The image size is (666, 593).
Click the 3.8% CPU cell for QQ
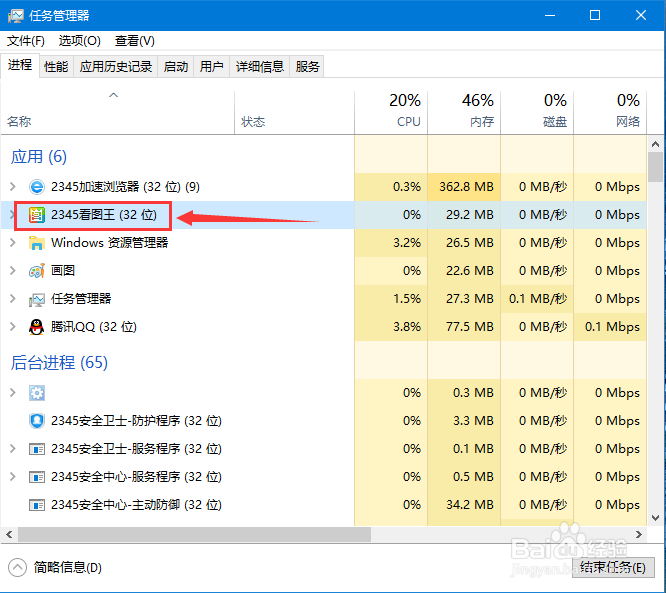coord(391,327)
